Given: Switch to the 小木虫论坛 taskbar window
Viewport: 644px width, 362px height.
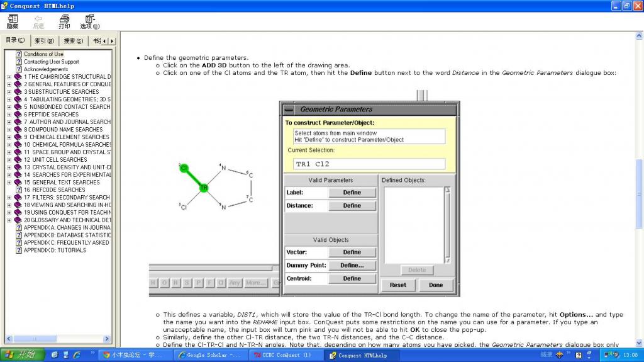Looking at the screenshot, I should click(x=135, y=355).
